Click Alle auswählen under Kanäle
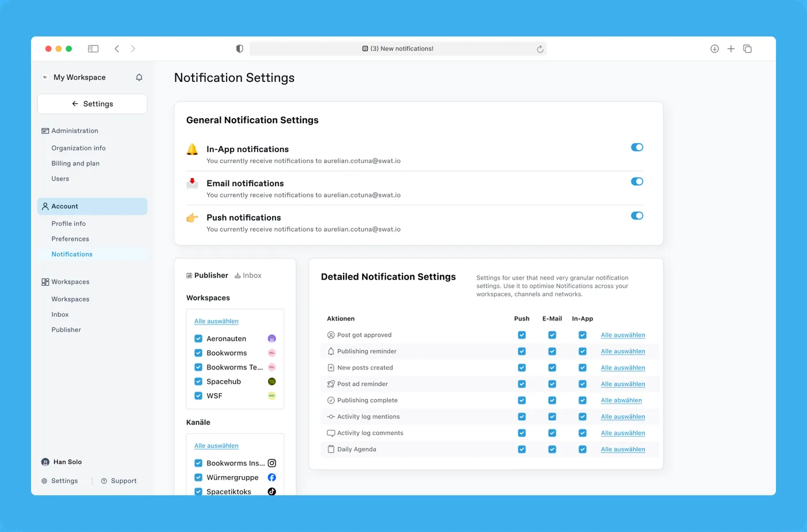The height and width of the screenshot is (532, 807). (216, 446)
